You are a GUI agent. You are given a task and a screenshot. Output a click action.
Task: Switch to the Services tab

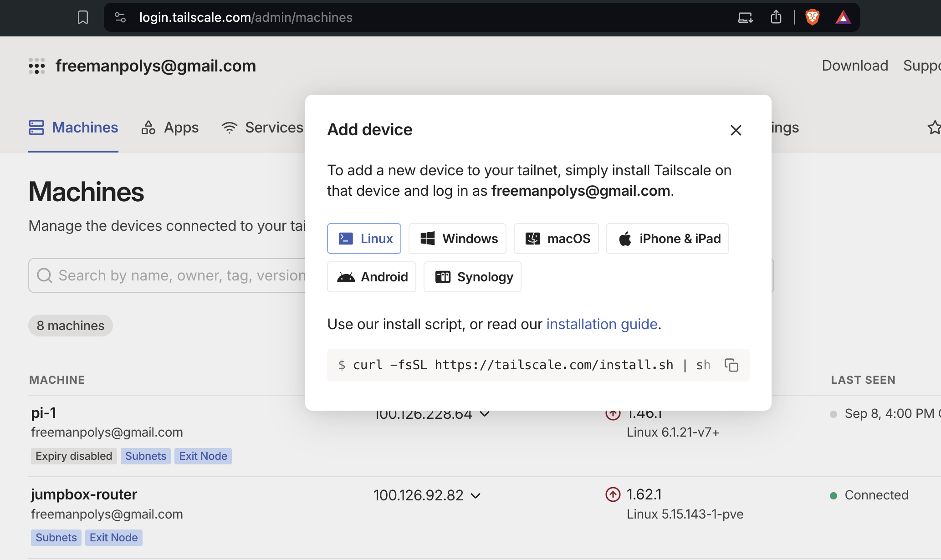pyautogui.click(x=262, y=127)
